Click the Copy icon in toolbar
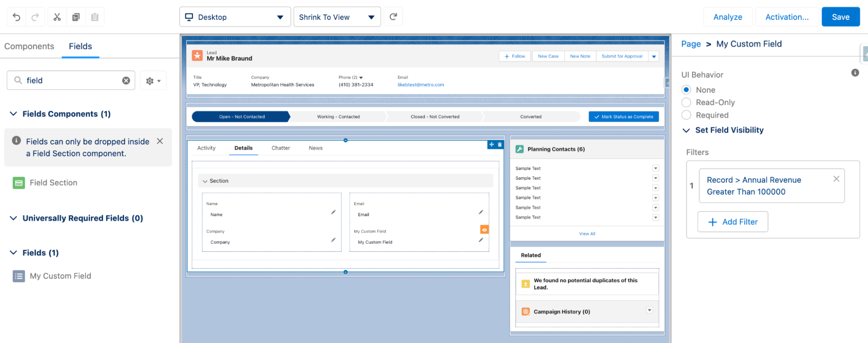868x343 pixels. (x=76, y=17)
